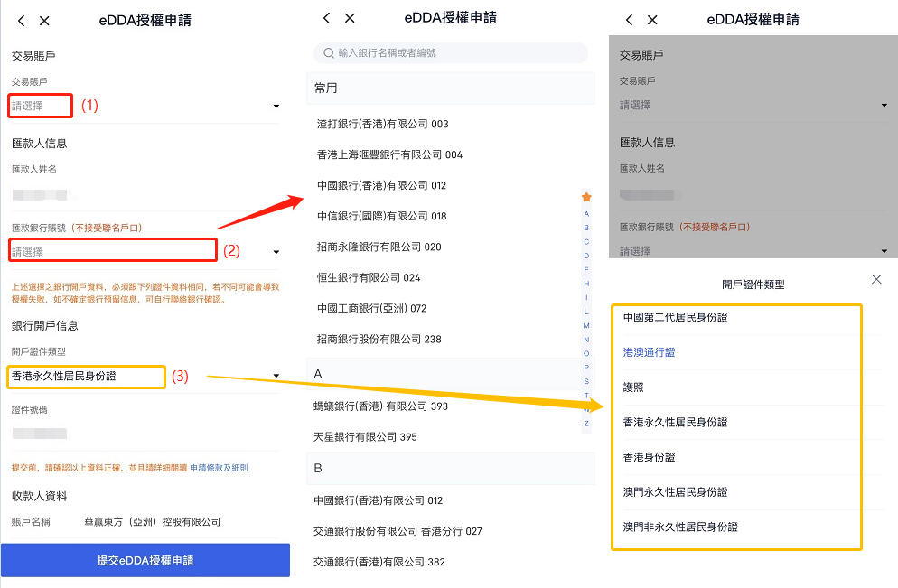Submit with 提交eDDA授權申請 button
The width and height of the screenshot is (898, 588).
145,560
